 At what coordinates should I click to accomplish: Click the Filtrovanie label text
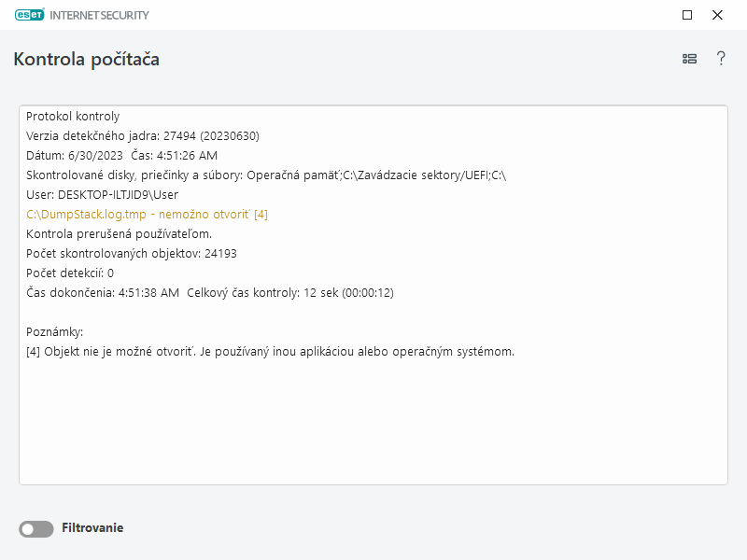click(x=93, y=528)
